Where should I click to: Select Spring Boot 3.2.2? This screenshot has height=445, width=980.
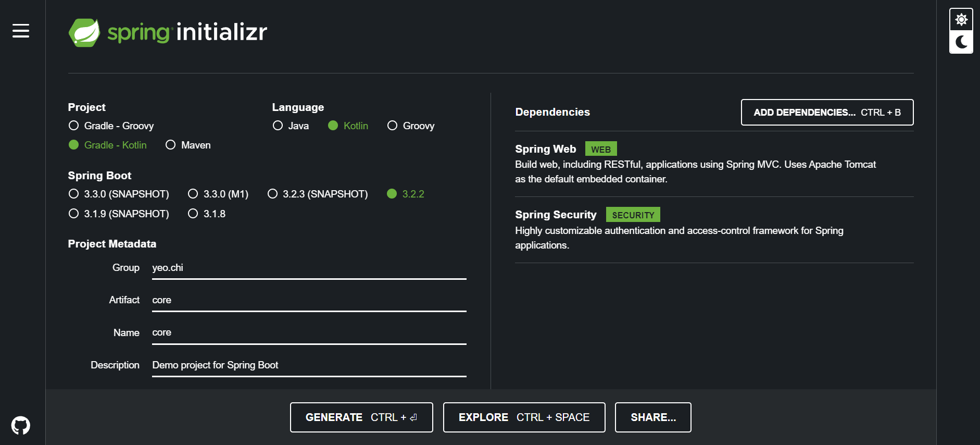[x=406, y=194]
